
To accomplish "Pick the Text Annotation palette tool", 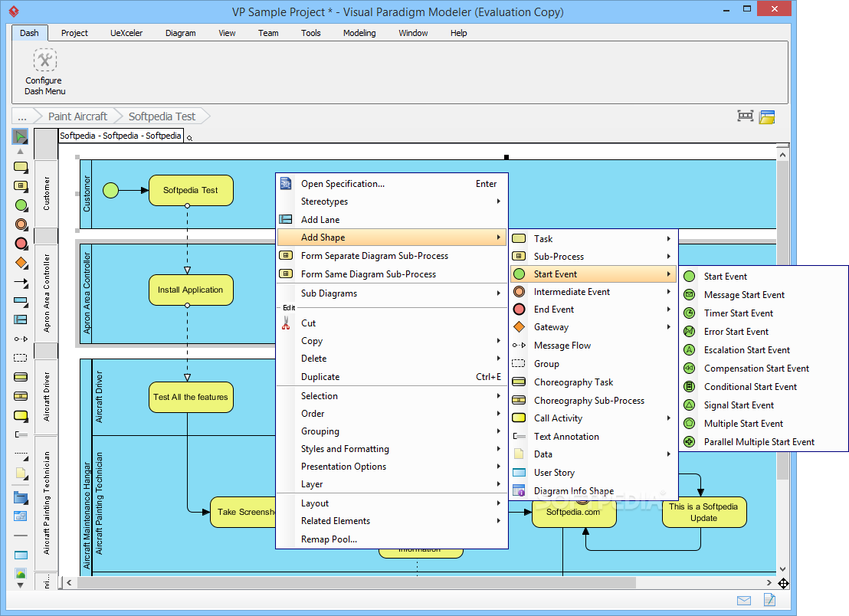I will tap(21, 434).
